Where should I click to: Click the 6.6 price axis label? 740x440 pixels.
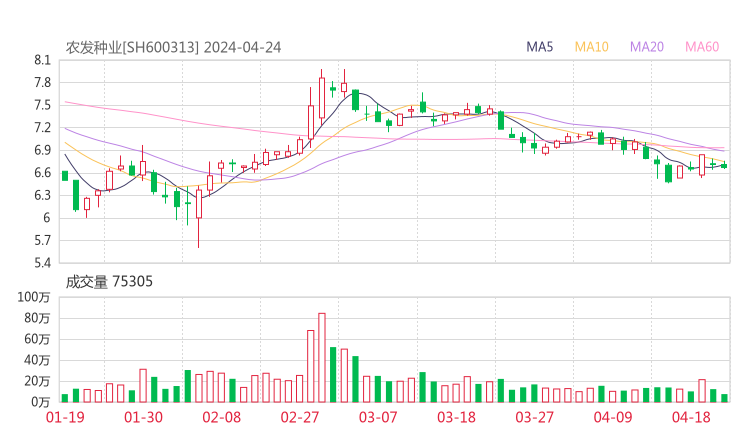pyautogui.click(x=42, y=173)
